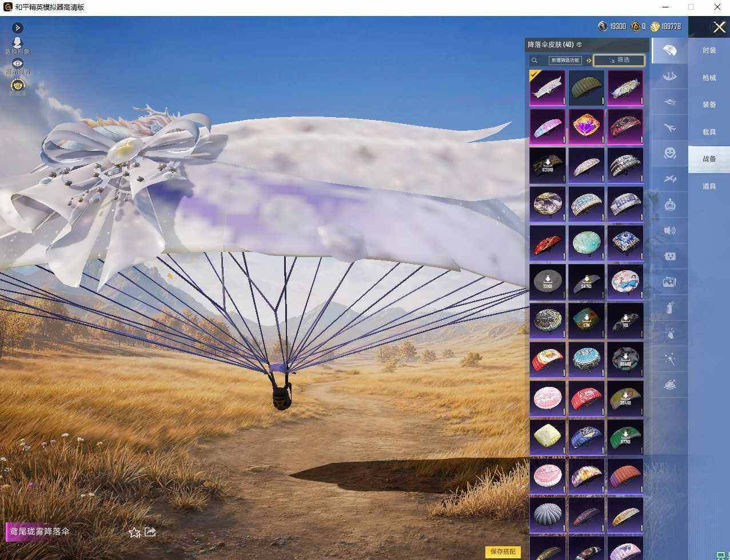The height and width of the screenshot is (560, 730).
Task: Close the warehouse with the X icon
Action: [719, 27]
